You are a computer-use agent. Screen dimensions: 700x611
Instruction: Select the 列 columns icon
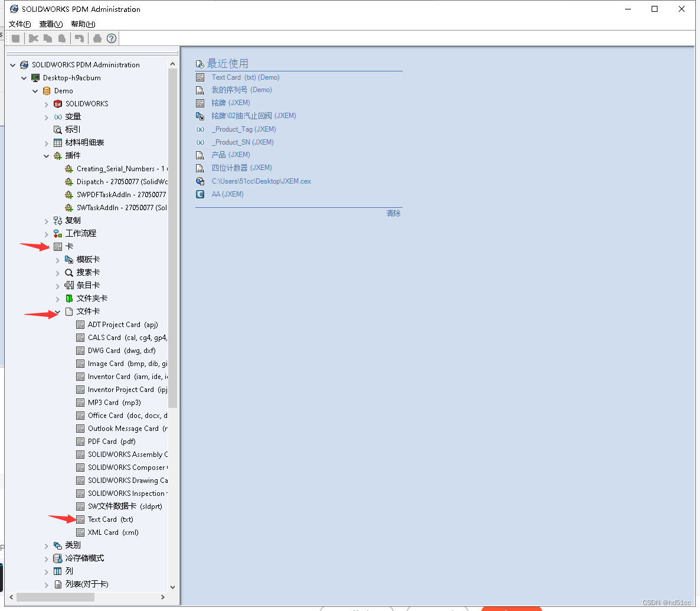(x=58, y=571)
